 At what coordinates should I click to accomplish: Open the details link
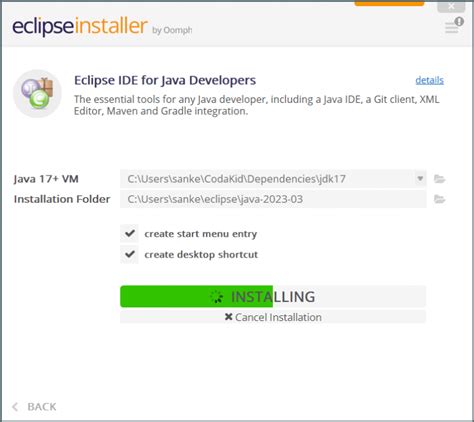pos(429,80)
